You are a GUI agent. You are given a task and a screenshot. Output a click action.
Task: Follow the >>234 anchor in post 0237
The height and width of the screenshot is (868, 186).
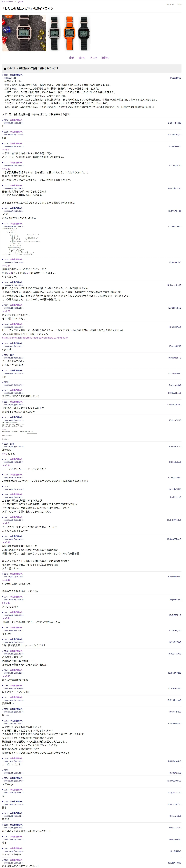6,466
